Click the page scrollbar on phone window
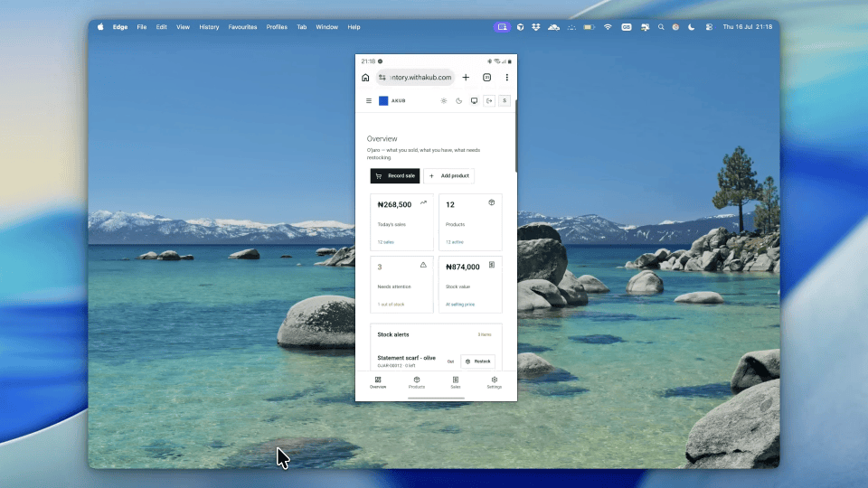The image size is (868, 488). pyautogui.click(x=516, y=136)
